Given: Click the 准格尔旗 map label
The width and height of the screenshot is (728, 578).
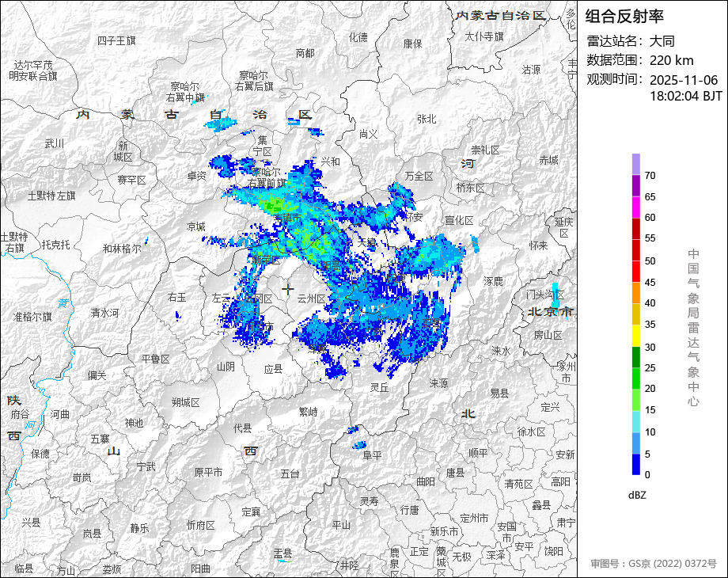Looking at the screenshot, I should pyautogui.click(x=32, y=317).
